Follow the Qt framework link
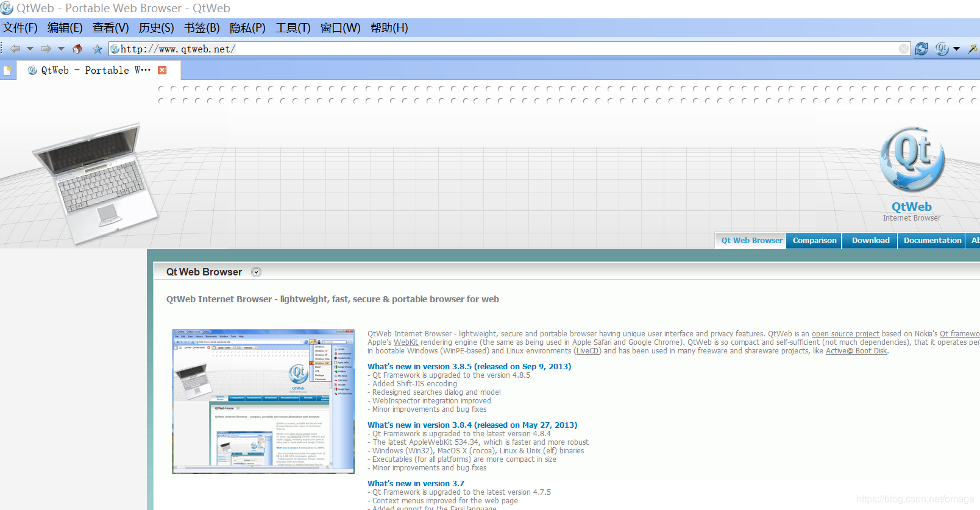 click(960, 334)
